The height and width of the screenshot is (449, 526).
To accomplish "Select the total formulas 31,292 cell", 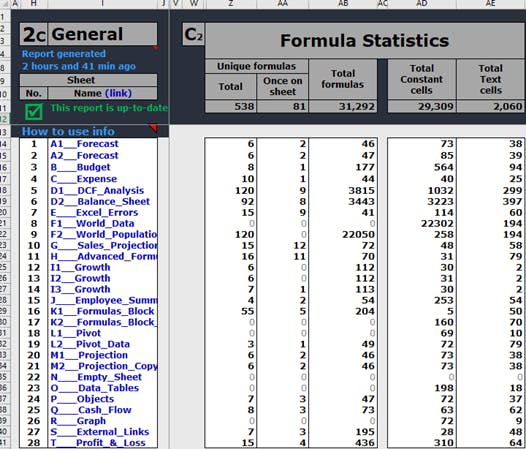I will tap(343, 106).
